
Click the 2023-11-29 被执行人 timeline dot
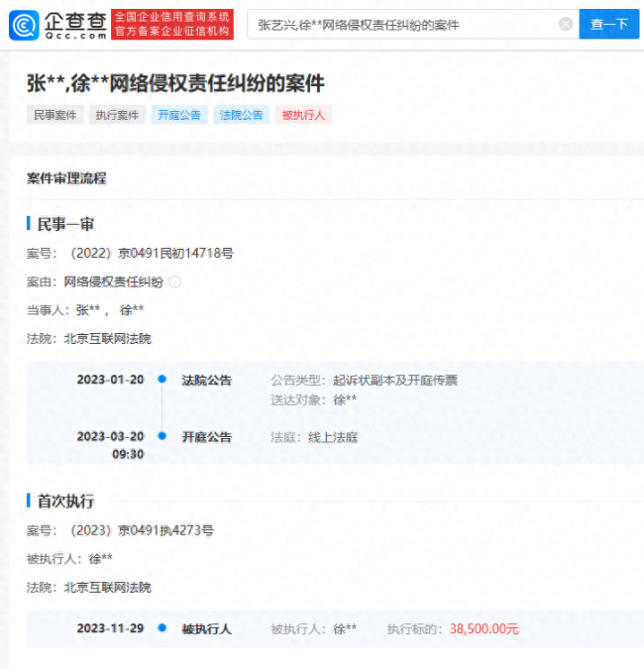[161, 628]
